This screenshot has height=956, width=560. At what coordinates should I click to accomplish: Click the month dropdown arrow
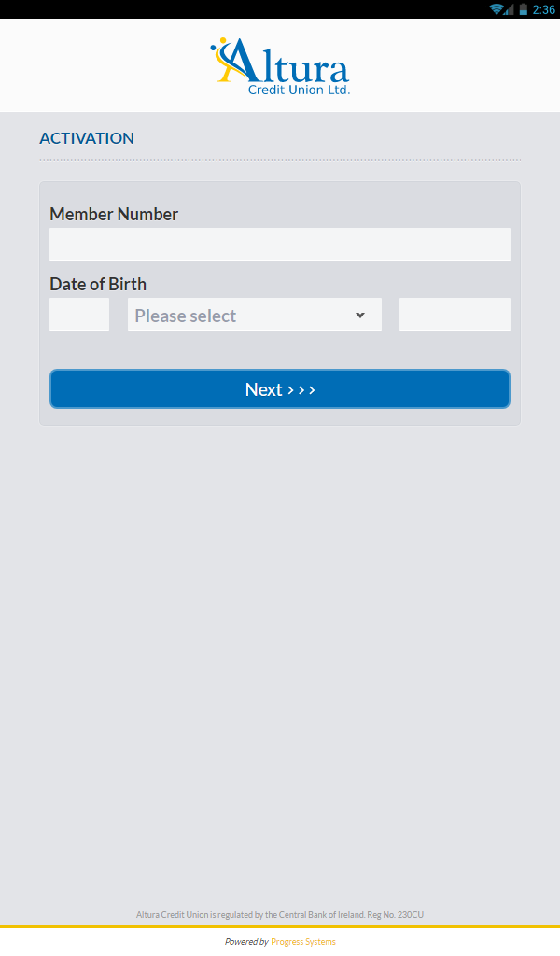360,315
